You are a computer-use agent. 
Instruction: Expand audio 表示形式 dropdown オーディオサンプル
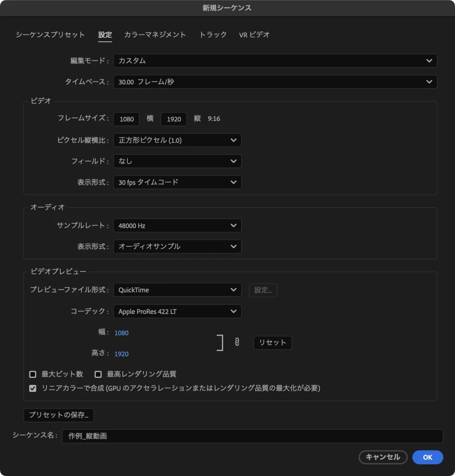[178, 246]
